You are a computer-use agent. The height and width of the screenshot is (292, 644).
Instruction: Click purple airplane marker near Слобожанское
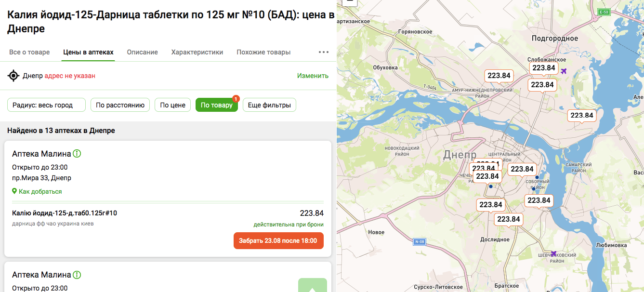(x=564, y=71)
